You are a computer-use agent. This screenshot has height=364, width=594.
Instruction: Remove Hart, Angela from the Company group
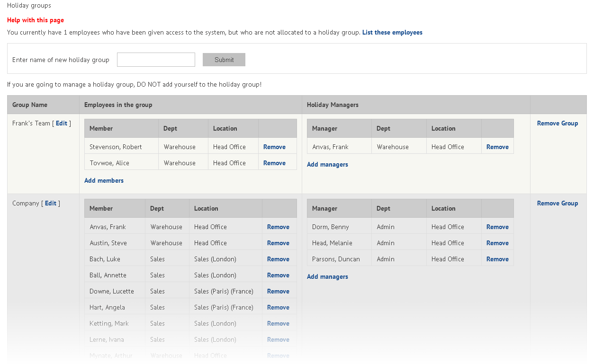(x=278, y=307)
